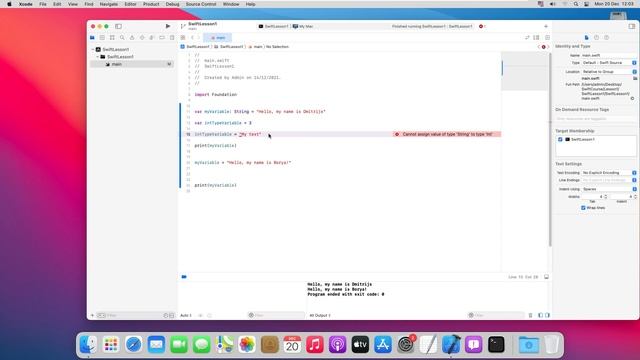This screenshot has width=640, height=360.
Task: Add a new editor tab with plus
Action: 546,26
